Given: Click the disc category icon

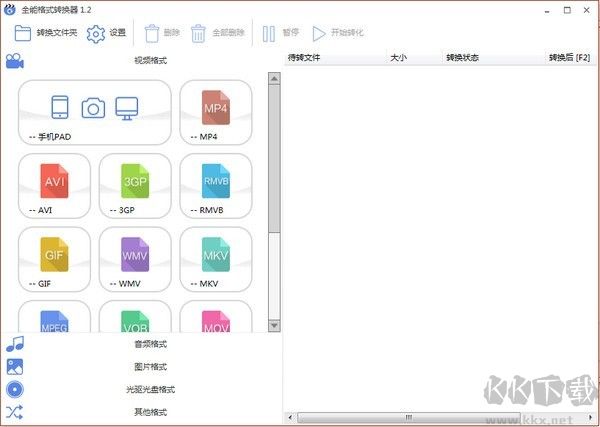Looking at the screenshot, I should pyautogui.click(x=15, y=390).
